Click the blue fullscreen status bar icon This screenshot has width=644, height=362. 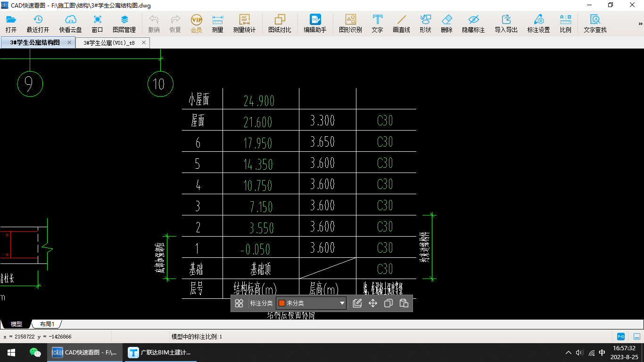click(637, 336)
